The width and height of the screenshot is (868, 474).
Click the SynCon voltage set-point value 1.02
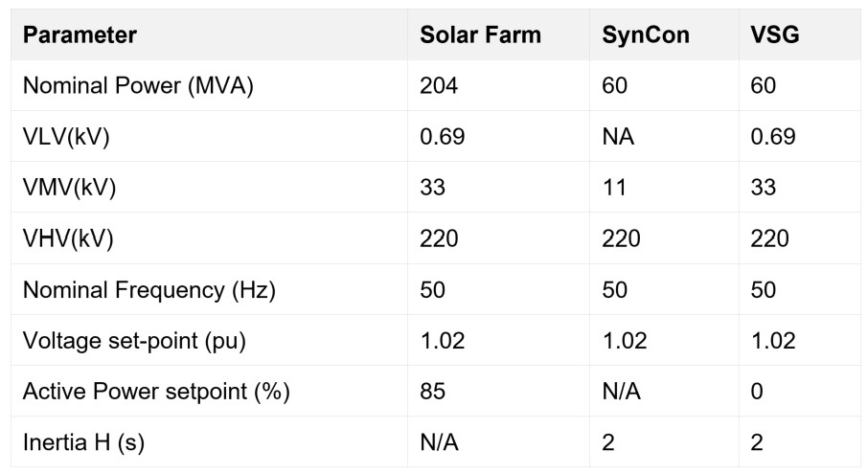coord(624,340)
